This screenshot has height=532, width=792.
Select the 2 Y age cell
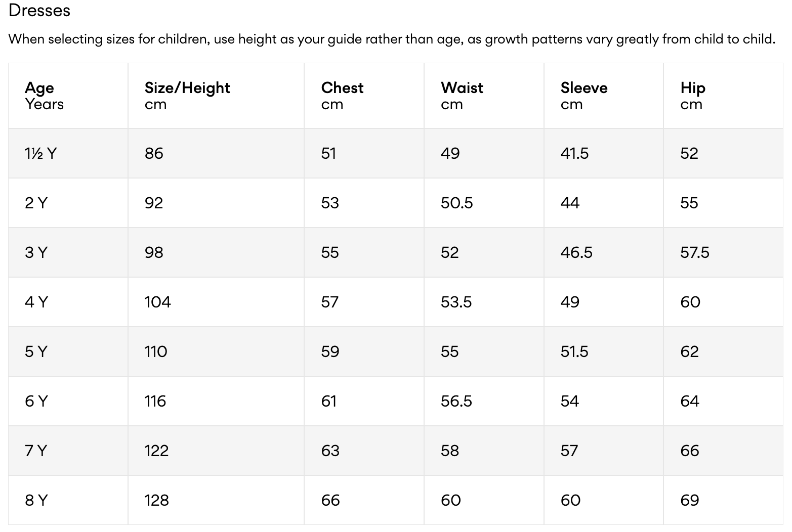point(36,203)
